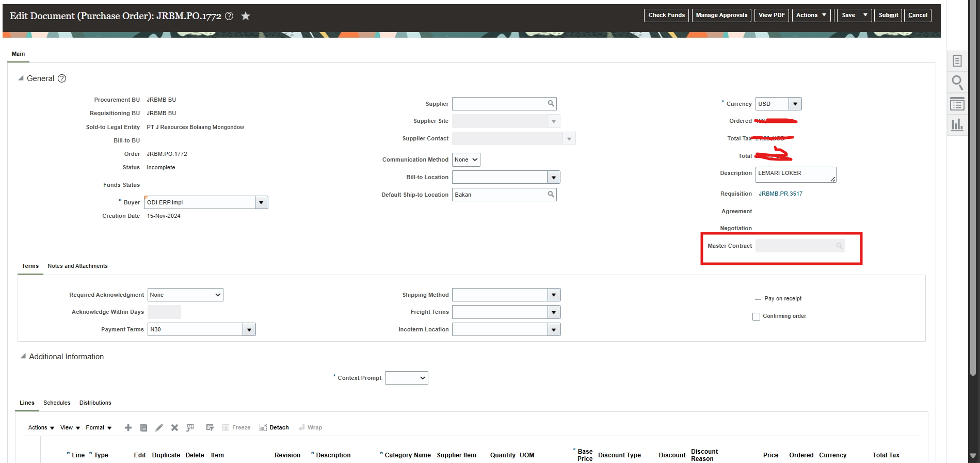The width and height of the screenshot is (980, 463).
Task: Open requisition link JRBMB.PR.3517
Action: click(780, 194)
